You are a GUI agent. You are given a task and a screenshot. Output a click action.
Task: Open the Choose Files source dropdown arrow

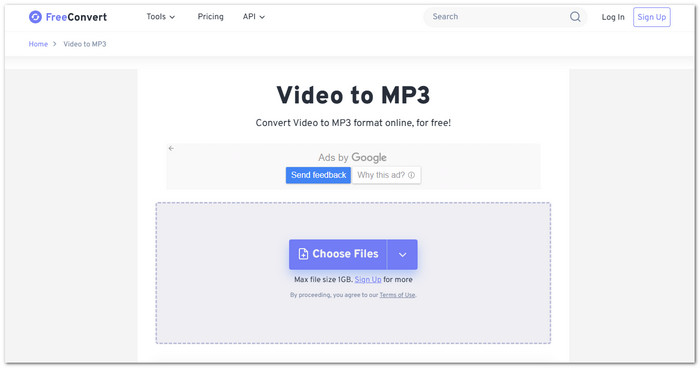(402, 255)
